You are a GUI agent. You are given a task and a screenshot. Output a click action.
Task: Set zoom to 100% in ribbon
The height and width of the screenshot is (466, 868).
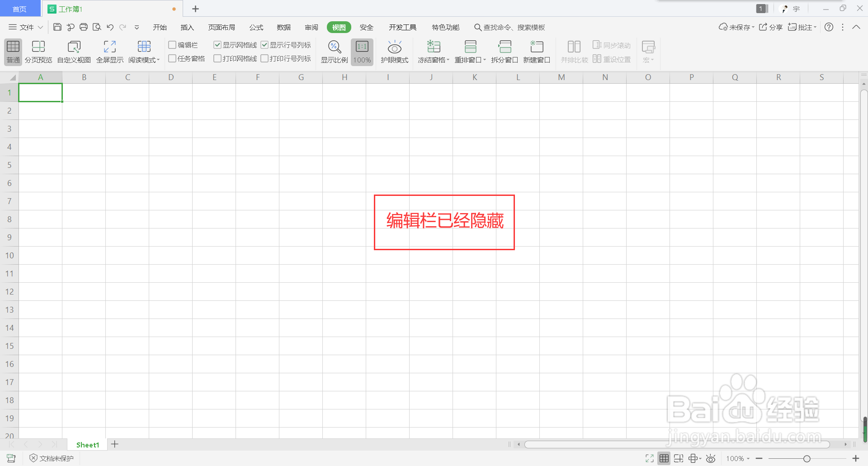pyautogui.click(x=362, y=52)
